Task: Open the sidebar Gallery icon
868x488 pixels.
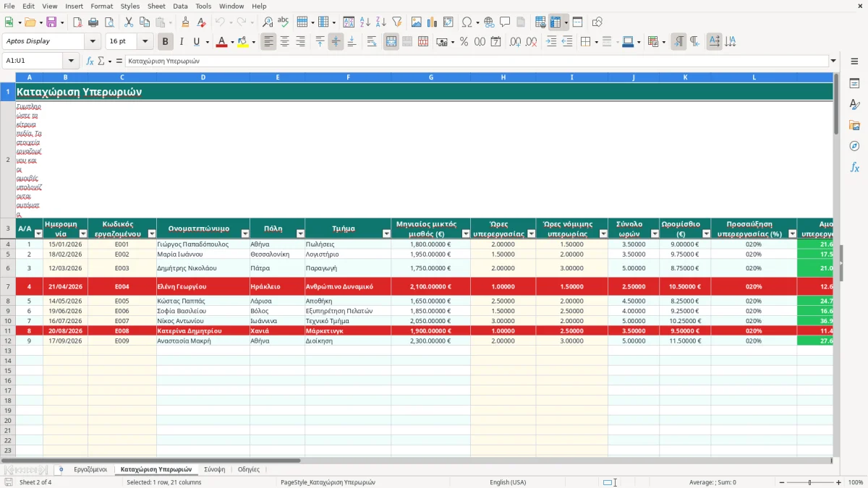Action: point(854,125)
